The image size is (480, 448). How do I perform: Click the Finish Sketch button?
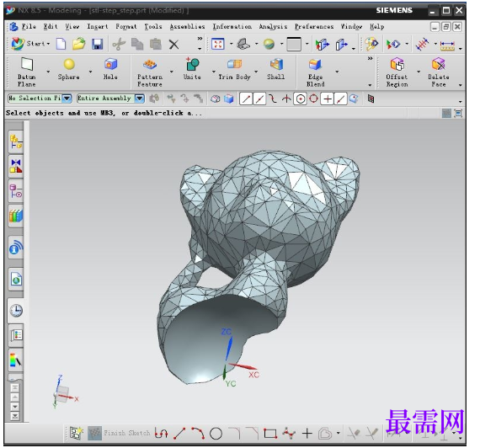coord(120,433)
